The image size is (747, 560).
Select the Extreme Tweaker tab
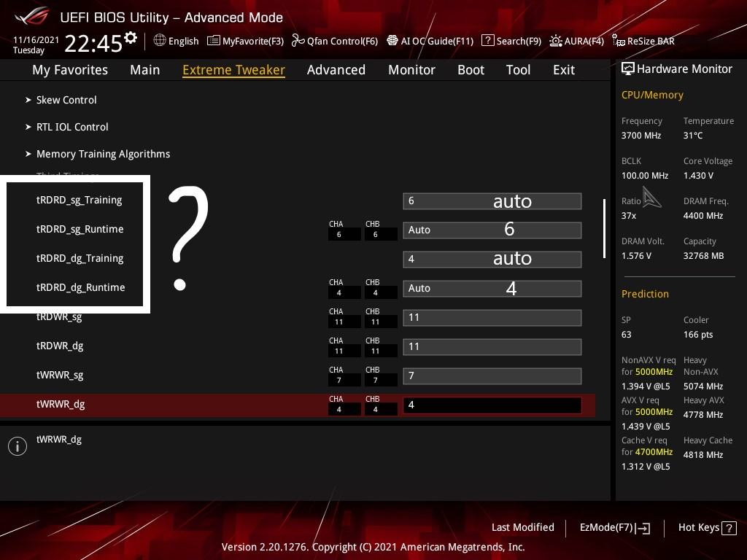[234, 70]
